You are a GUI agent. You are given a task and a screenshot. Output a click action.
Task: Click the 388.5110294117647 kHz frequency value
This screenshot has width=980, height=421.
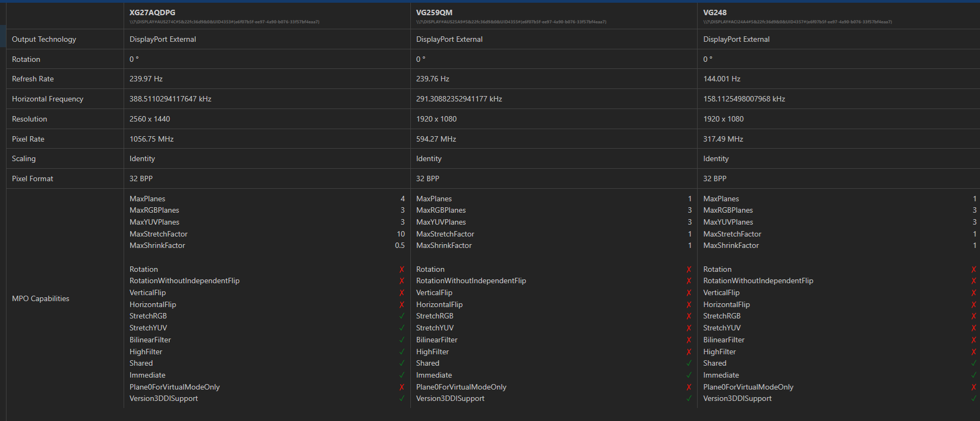[170, 99]
